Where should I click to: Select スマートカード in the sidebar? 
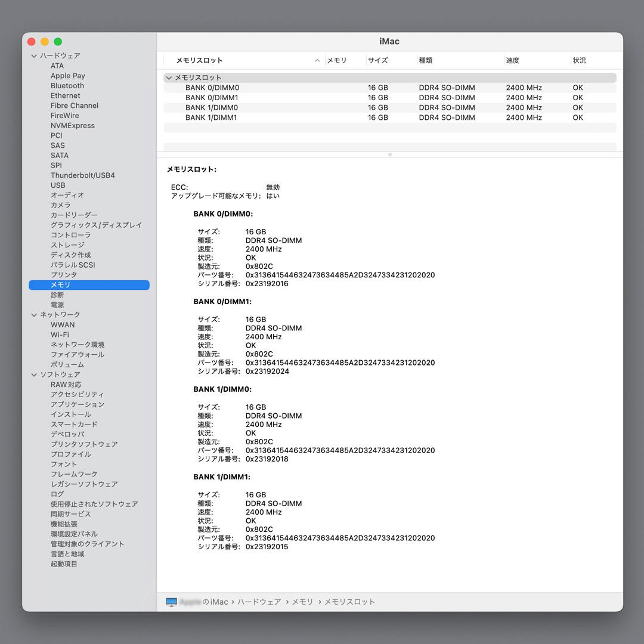tap(74, 425)
